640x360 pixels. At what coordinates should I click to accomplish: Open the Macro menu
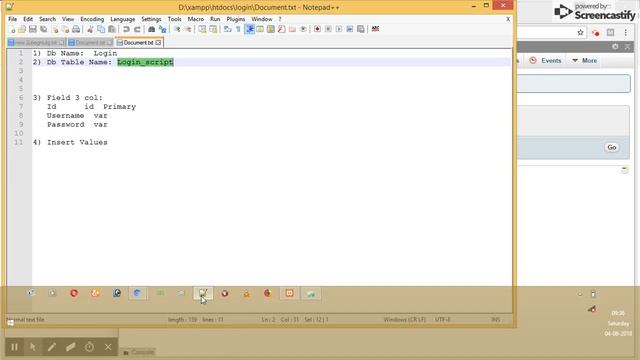pos(196,19)
